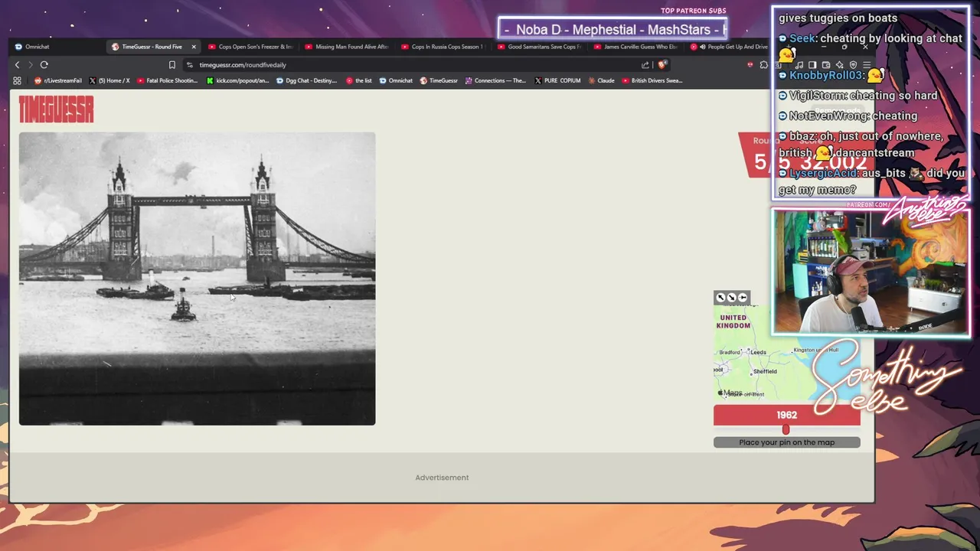
Task: Select the TimeGuessr - Round Five tab
Action: 152,47
